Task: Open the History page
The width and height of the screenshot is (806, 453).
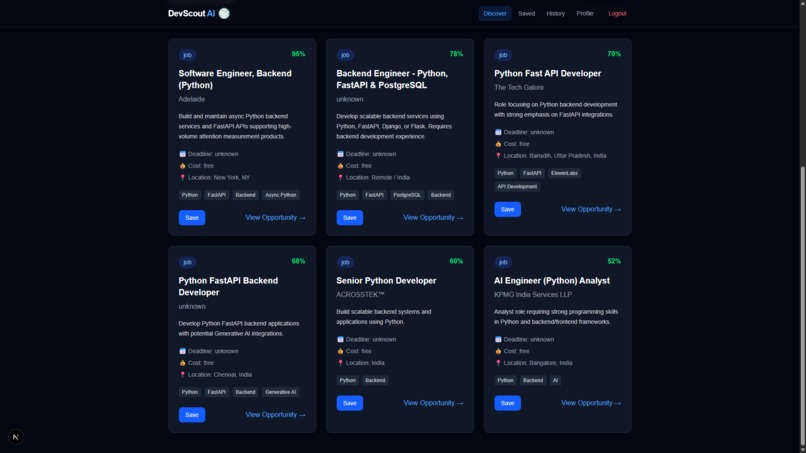Action: (x=555, y=13)
